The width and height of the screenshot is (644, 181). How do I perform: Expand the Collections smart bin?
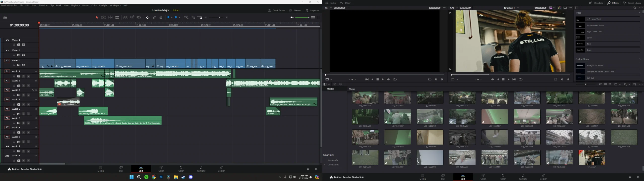325,165
